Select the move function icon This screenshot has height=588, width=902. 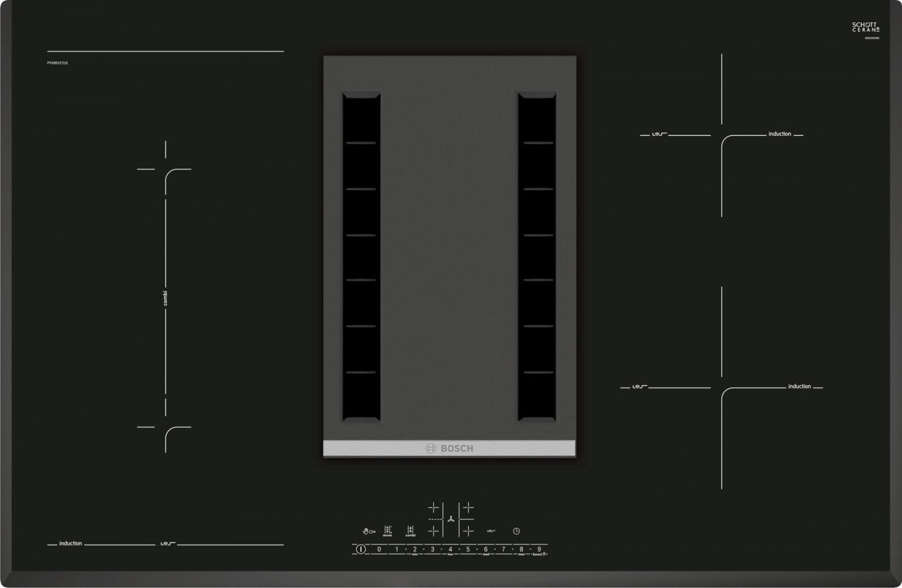pos(387,531)
